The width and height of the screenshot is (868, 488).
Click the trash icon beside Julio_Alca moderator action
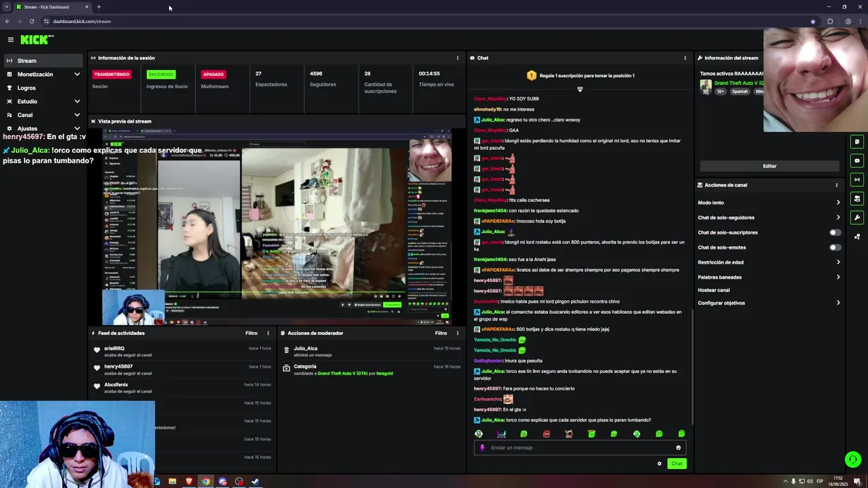pyautogui.click(x=286, y=350)
